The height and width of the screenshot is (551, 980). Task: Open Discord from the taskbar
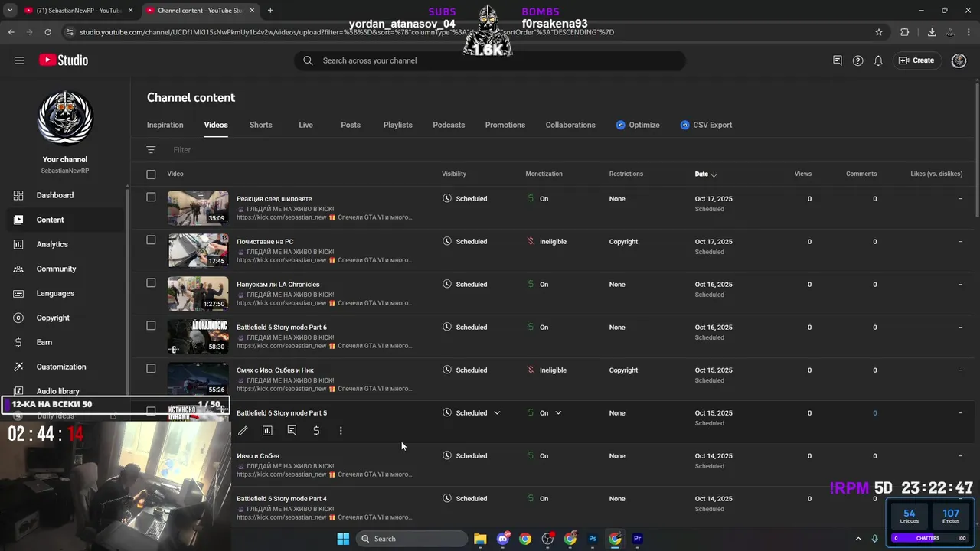click(503, 539)
